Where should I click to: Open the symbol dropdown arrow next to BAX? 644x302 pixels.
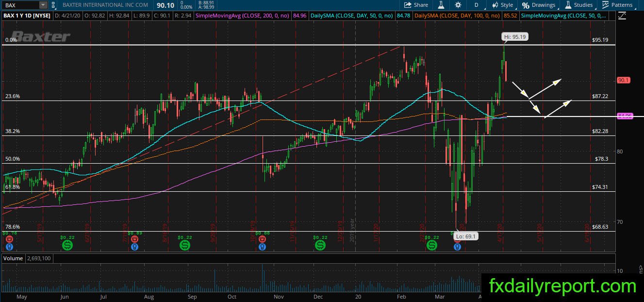tap(43, 5)
